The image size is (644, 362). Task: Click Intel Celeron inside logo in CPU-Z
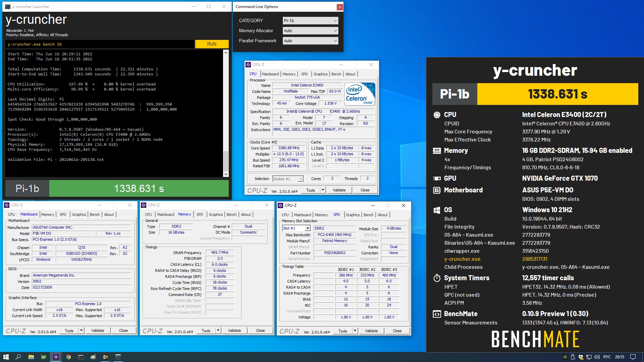click(x=360, y=94)
